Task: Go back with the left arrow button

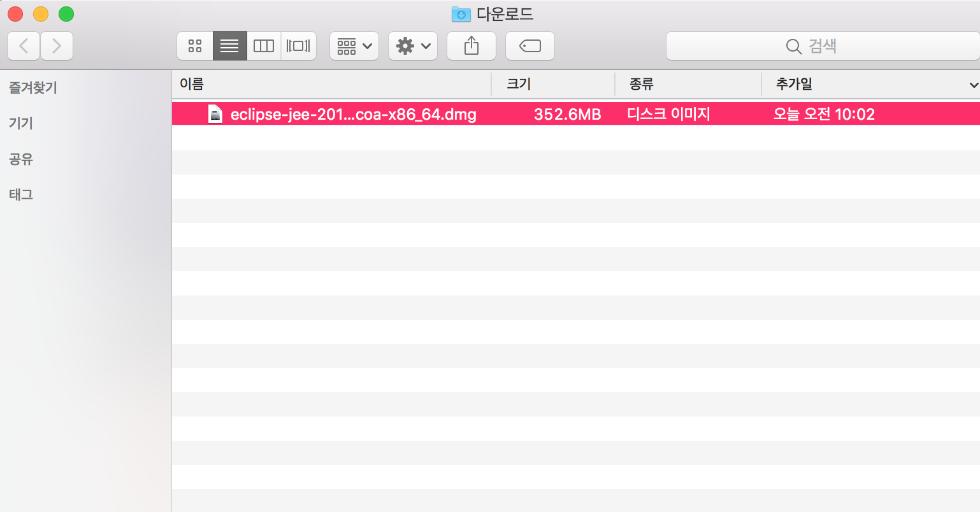Action: 24,46
